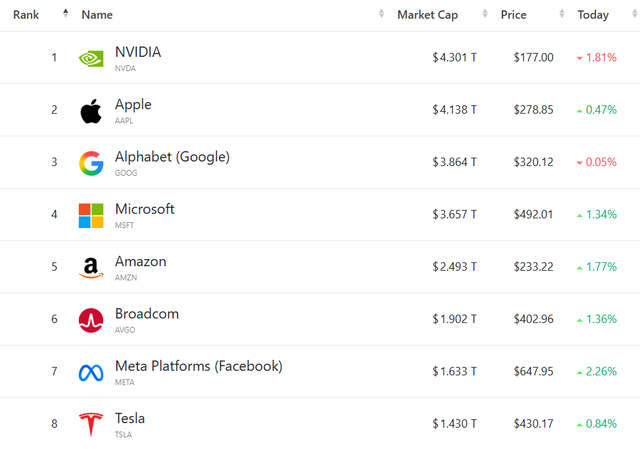This screenshot has width=640, height=449.
Task: Click the Amazon logo icon
Action: click(x=91, y=267)
